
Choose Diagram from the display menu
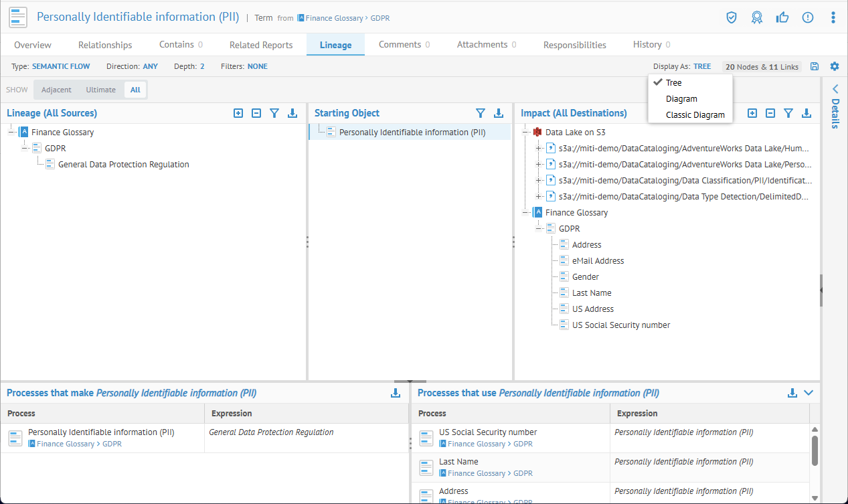pyautogui.click(x=681, y=98)
